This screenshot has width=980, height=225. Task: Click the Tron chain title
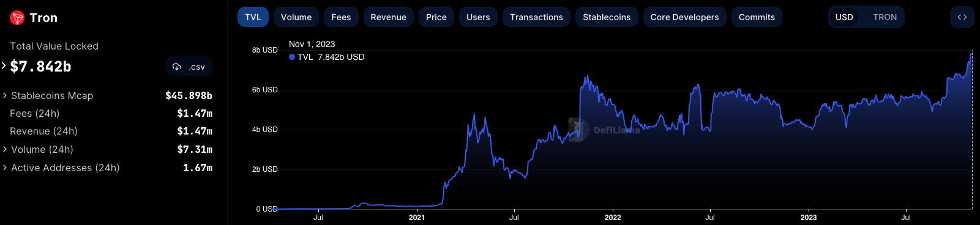[x=43, y=18]
